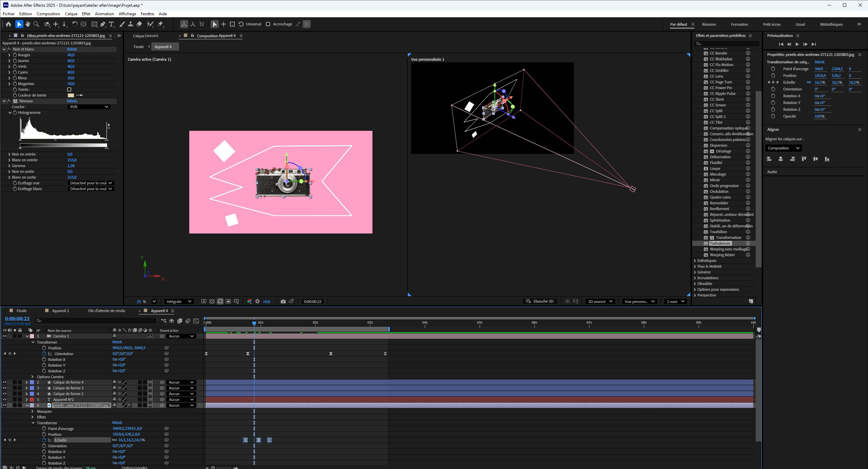Select the Text tool
This screenshot has height=469, width=868.
(x=111, y=24)
